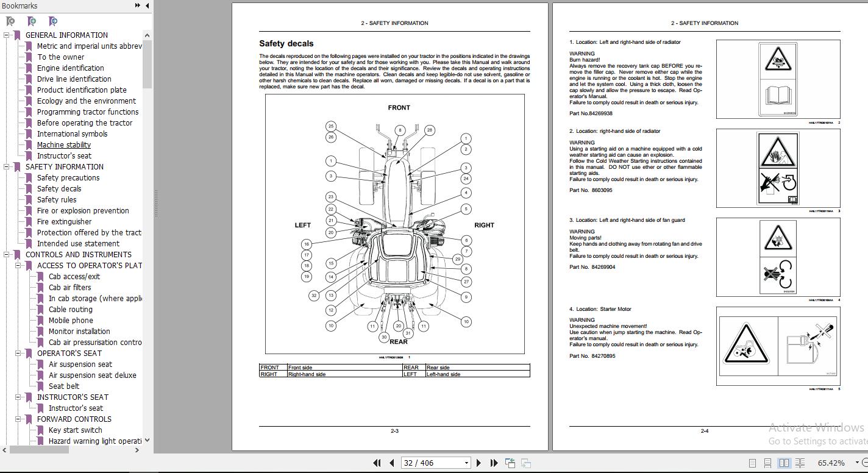868x473 pixels.
Task: Add a new bookmark
Action: (x=31, y=21)
